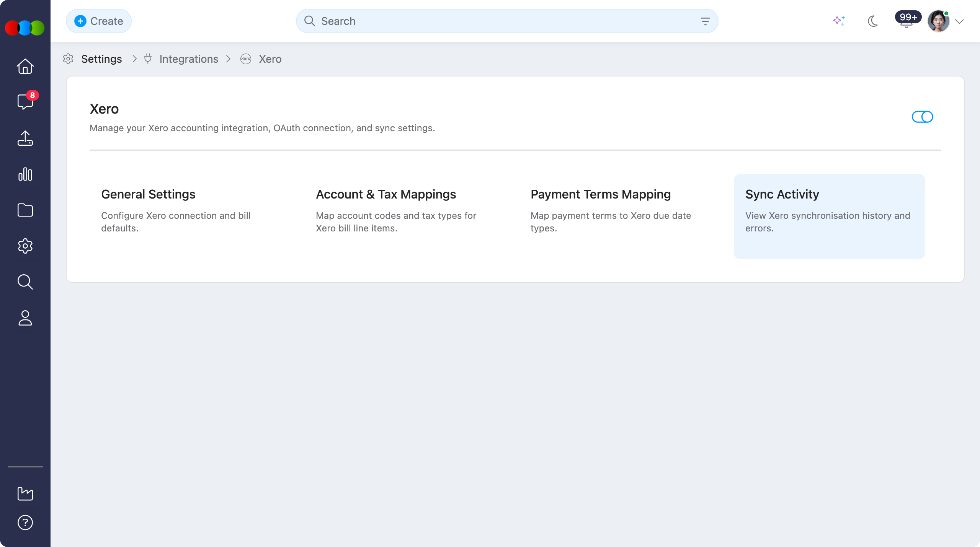Open Account & Tax Mappings card
980x547 pixels.
(x=400, y=217)
